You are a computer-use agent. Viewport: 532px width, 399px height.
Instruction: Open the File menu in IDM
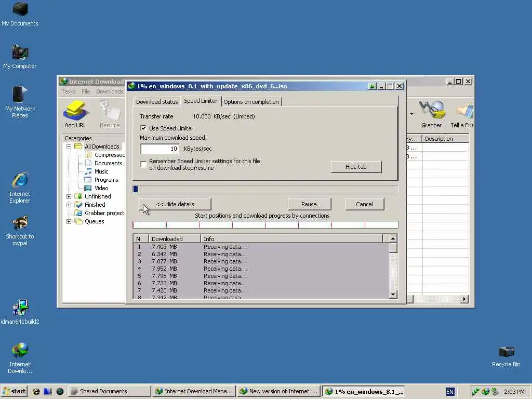tap(86, 91)
